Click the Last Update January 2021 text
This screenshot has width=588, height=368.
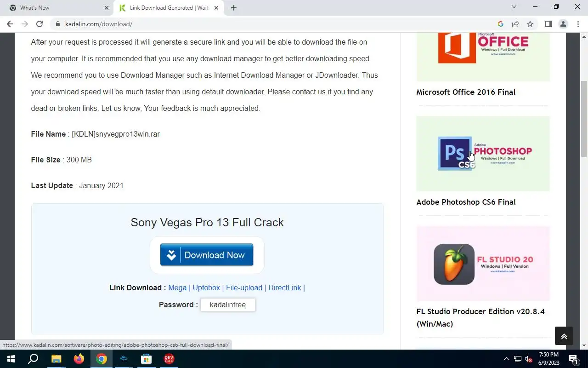click(x=77, y=186)
